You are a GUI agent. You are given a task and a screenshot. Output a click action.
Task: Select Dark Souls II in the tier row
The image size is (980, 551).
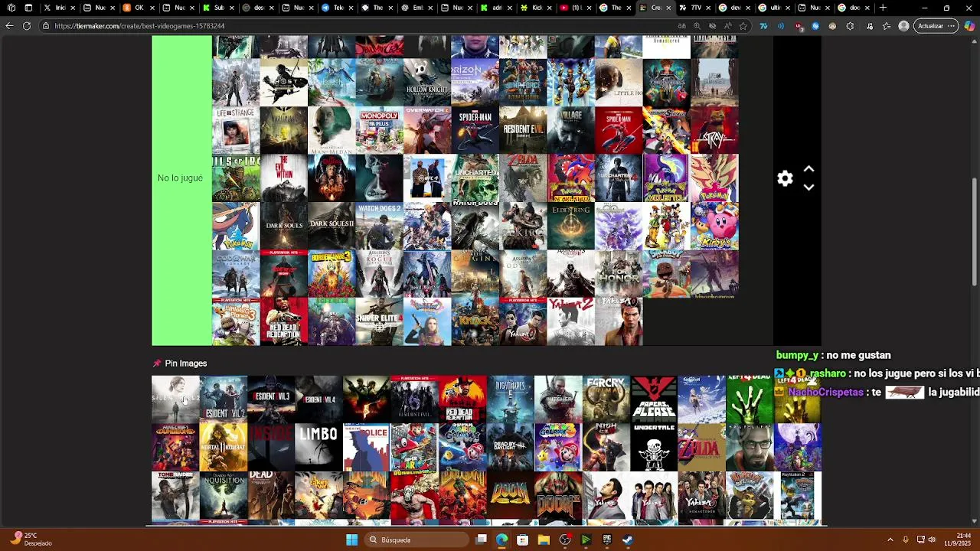point(332,226)
